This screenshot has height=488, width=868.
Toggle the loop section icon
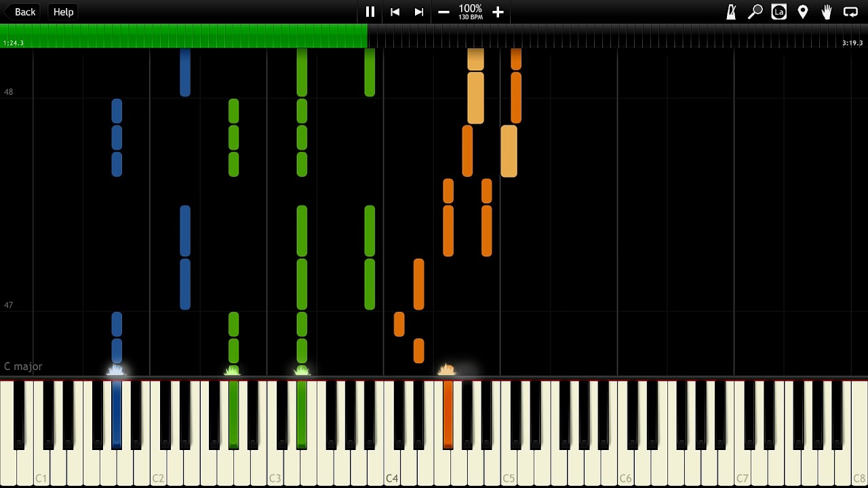click(850, 12)
